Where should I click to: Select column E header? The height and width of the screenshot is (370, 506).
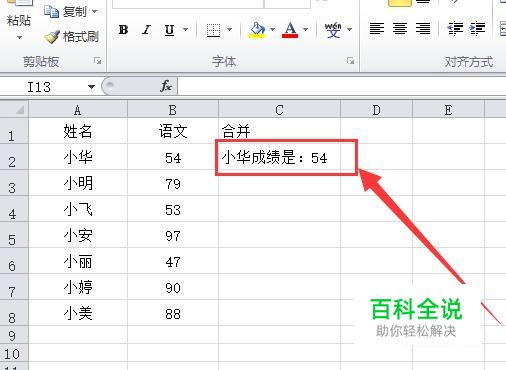pos(448,110)
